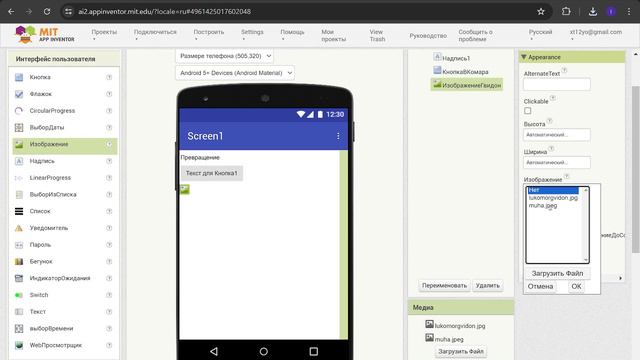This screenshot has width=640, height=360.
Task: Select the WebПросмотрщик component icon
Action: (19, 345)
